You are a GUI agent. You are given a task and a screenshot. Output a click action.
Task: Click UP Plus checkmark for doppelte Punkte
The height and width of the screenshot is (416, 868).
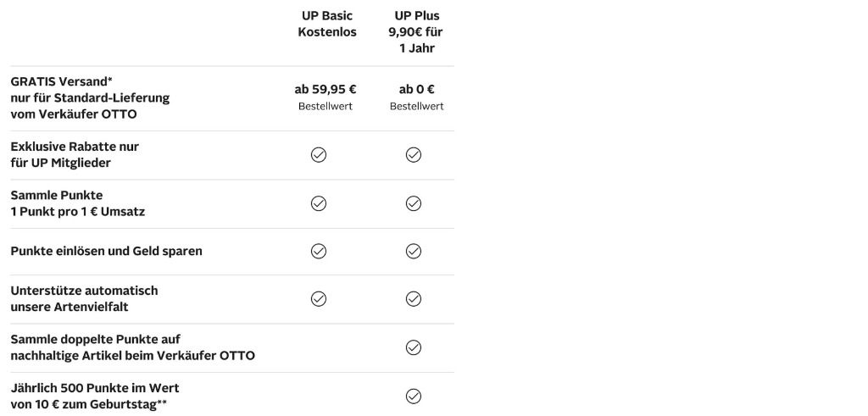pos(414,347)
